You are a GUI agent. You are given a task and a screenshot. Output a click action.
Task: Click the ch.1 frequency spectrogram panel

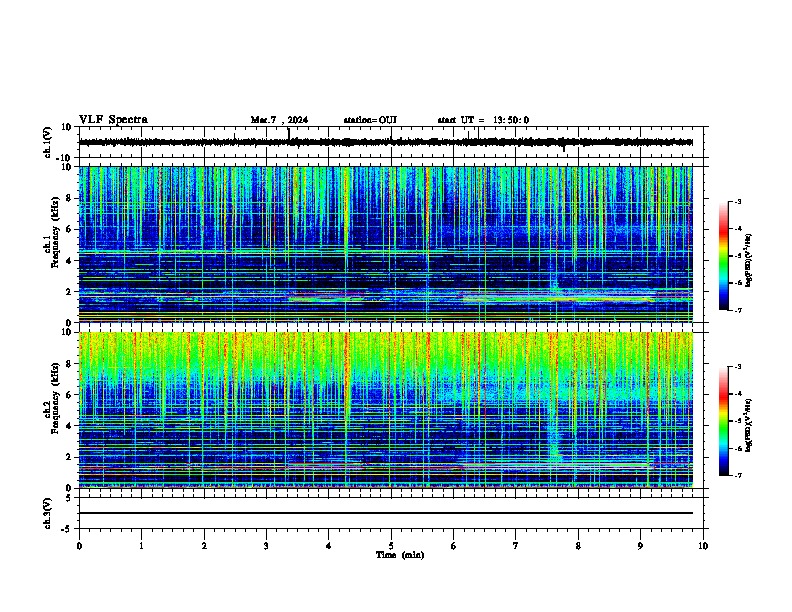coord(386,244)
